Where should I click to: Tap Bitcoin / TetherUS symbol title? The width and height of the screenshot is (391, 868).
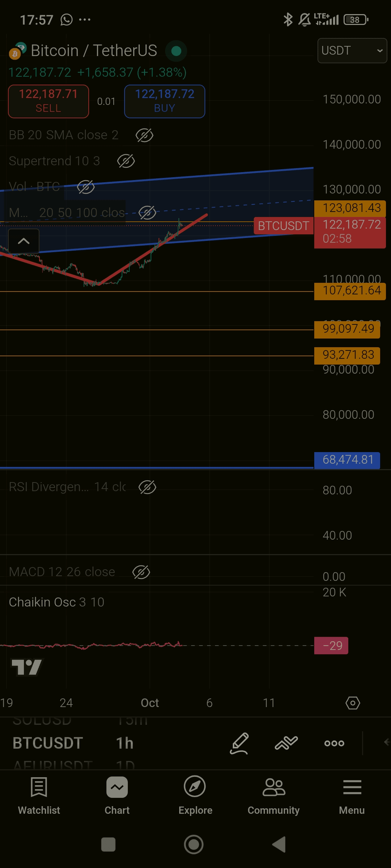pyautogui.click(x=94, y=51)
